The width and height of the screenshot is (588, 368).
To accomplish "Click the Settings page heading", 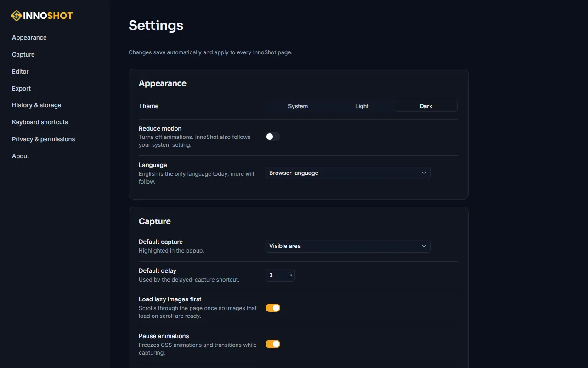I will tap(156, 25).
